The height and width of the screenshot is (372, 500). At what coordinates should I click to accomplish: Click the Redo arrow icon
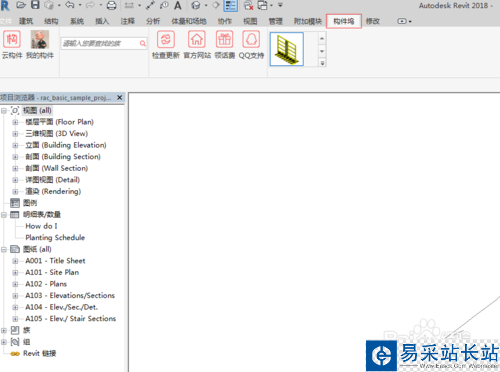click(x=90, y=5)
